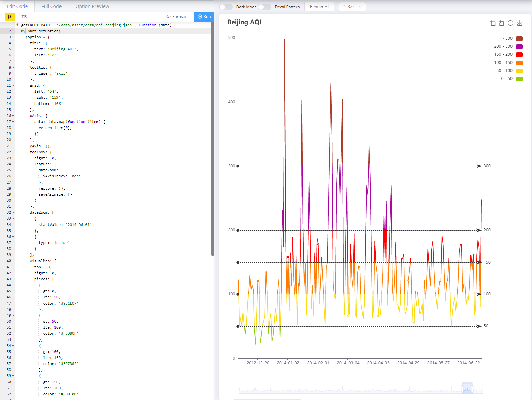Switch to the Option Preview tab

click(92, 6)
